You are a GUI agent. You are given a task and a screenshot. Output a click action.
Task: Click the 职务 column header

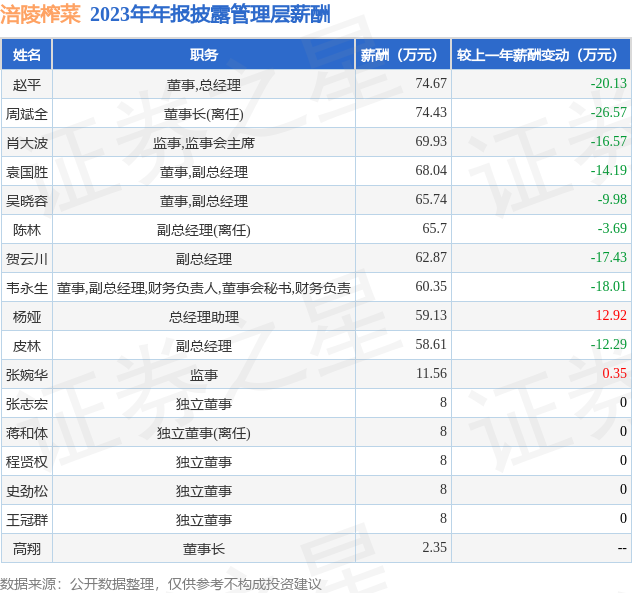click(203, 55)
